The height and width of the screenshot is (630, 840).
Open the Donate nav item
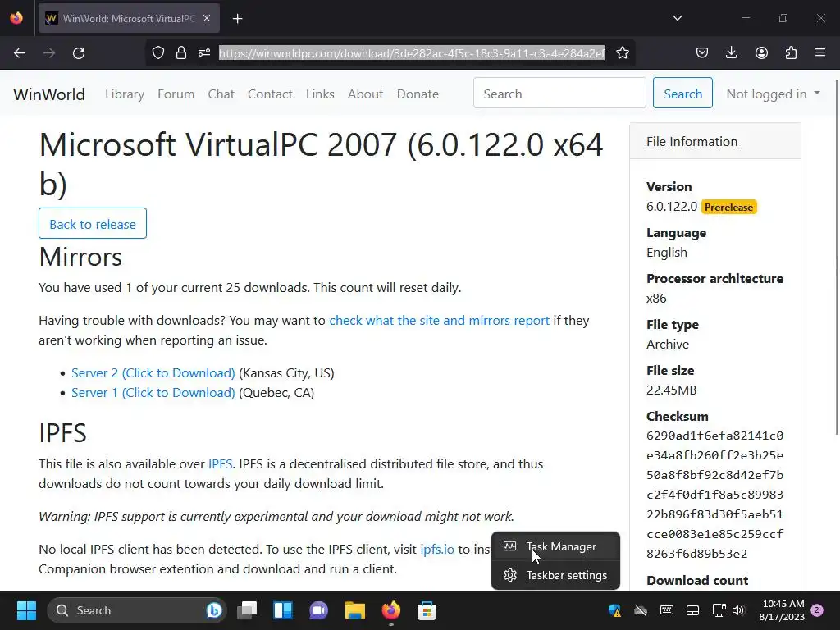pyautogui.click(x=418, y=94)
